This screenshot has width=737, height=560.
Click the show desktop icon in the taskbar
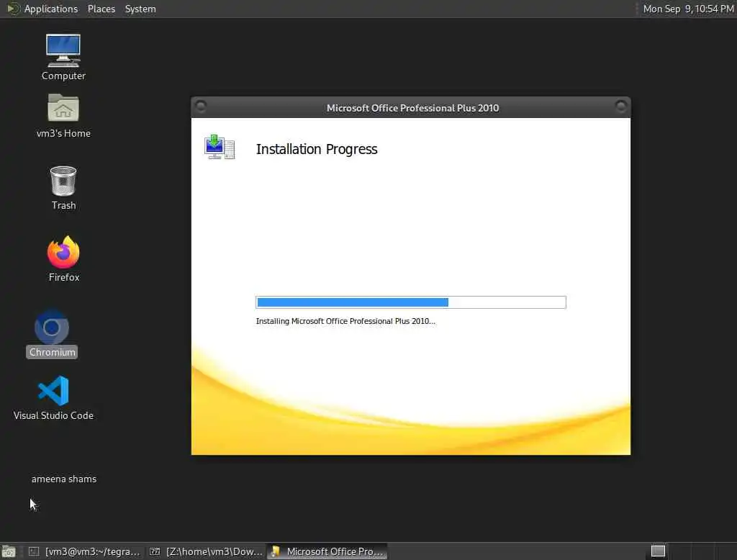pyautogui.click(x=9, y=551)
